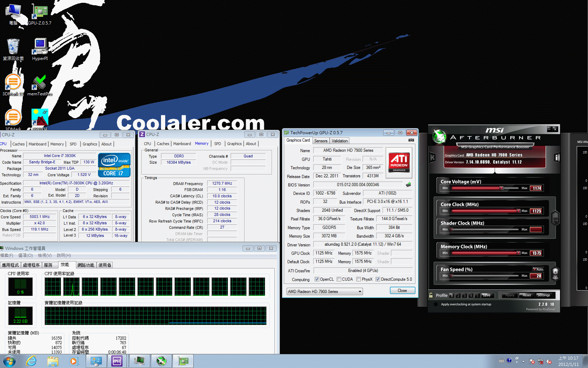Image resolution: width=588 pixels, height=368 pixels.
Task: Open Windows Media Player on taskbar
Action: 73,361
